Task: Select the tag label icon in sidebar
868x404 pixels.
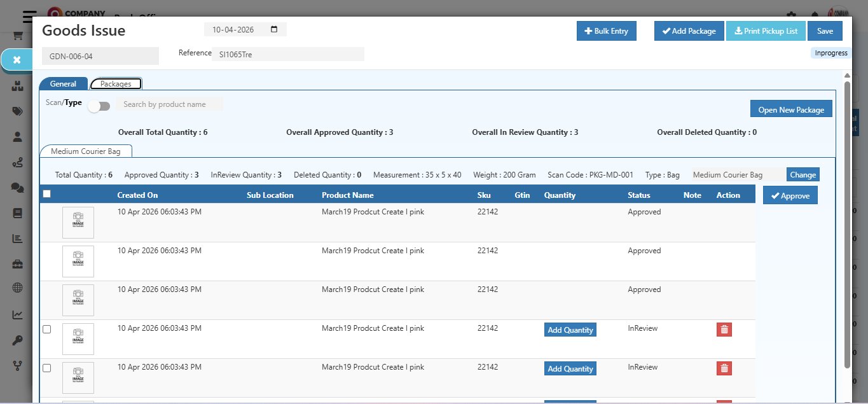Action: [x=17, y=111]
